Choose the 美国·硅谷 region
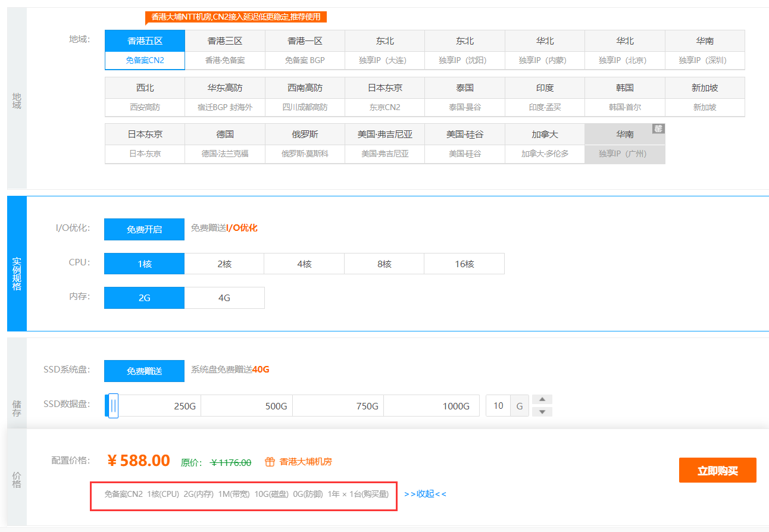 pos(465,143)
